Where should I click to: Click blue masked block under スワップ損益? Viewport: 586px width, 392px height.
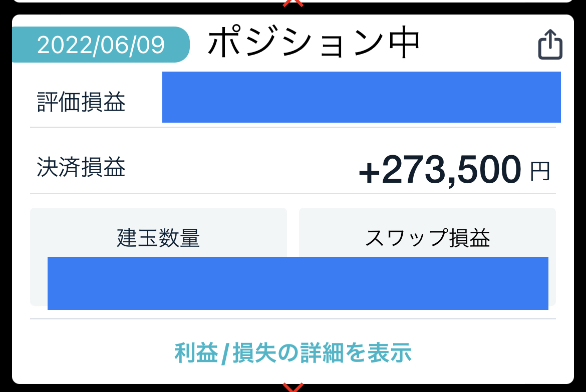tap(424, 283)
